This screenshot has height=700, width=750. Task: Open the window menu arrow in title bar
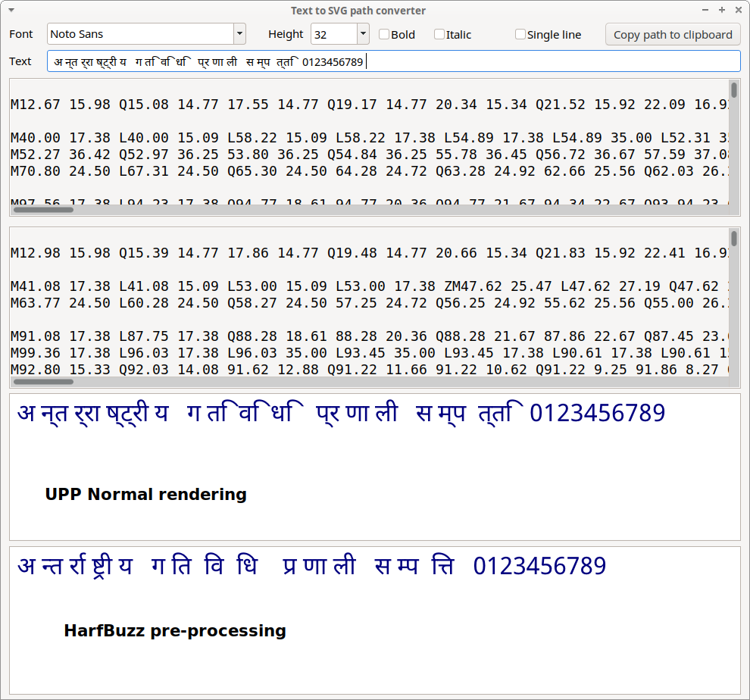coord(11,11)
